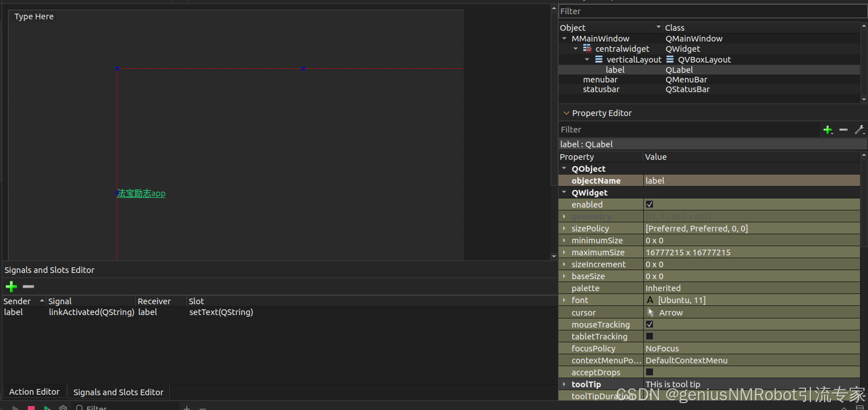Screen dimensions: 868x410
Task: Open the Property Editor wrench configure menu
Action: 859,130
